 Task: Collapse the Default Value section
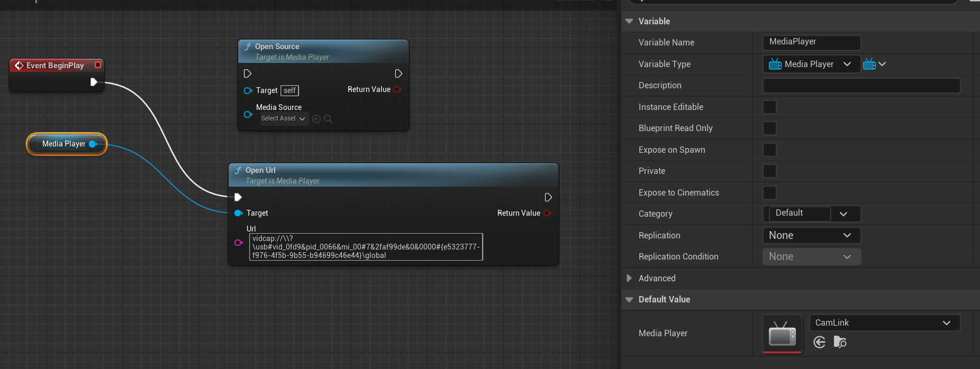pos(629,299)
